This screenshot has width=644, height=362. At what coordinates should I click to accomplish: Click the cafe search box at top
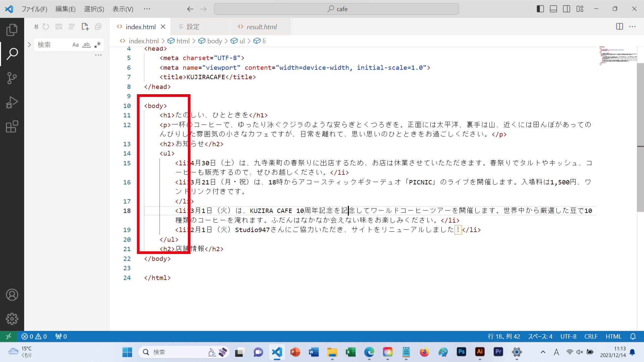336,9
